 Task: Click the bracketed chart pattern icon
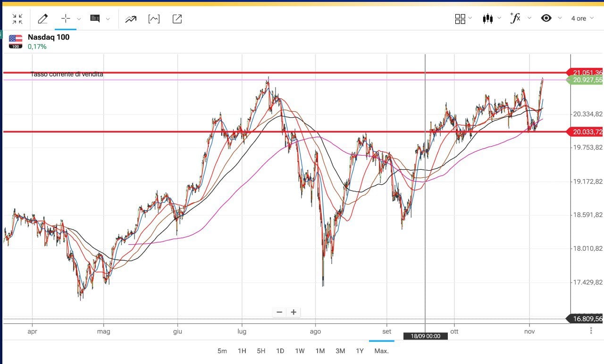tap(154, 19)
